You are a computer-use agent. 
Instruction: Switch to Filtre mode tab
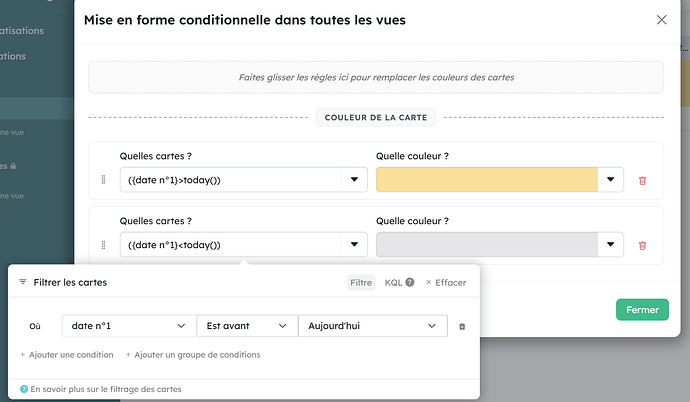click(360, 283)
